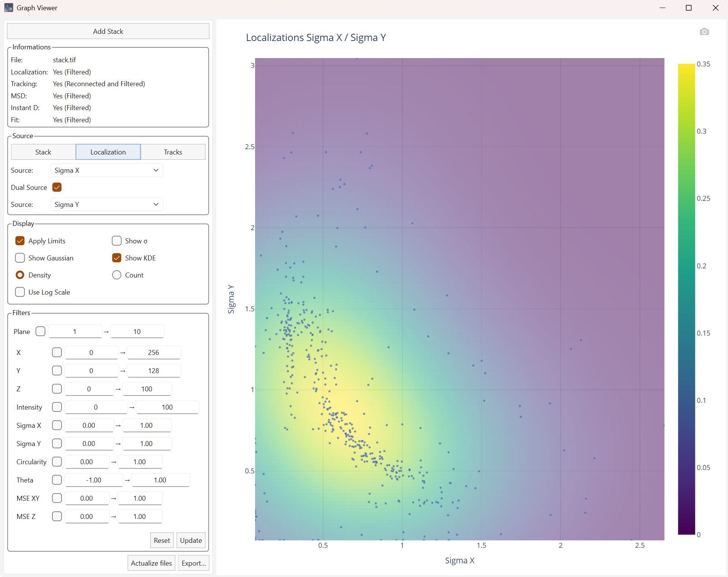Maximize the Graph Viewer window

[x=689, y=8]
